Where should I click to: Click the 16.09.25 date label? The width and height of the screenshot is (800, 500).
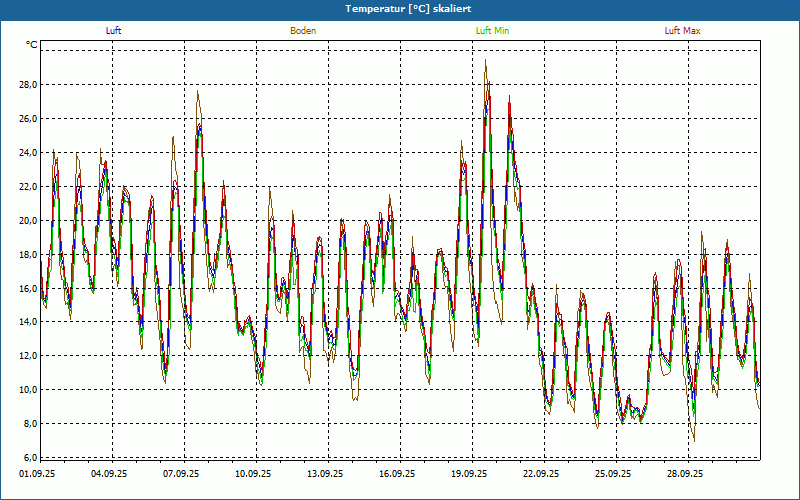397,475
